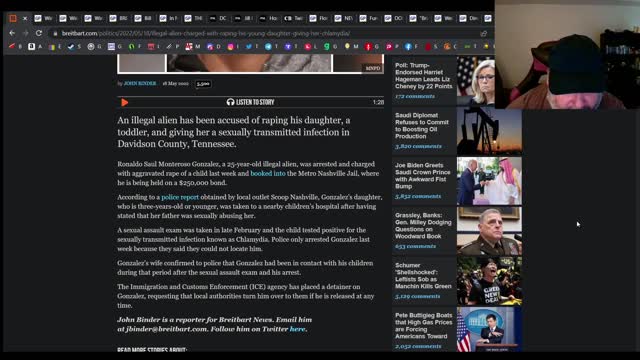Switch to the tab labeled BRI
The height and width of the screenshot is (360, 640).
[x=119, y=18]
